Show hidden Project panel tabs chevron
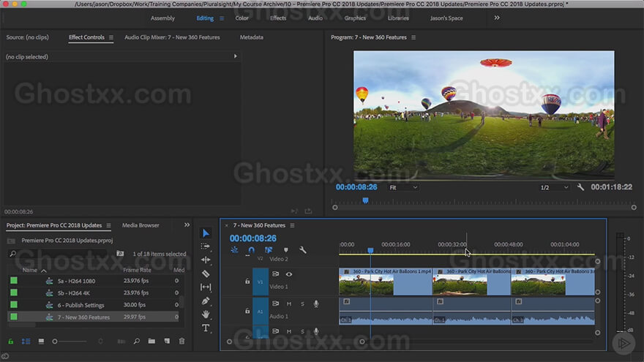Viewport: 644px width, 362px height. [187, 225]
